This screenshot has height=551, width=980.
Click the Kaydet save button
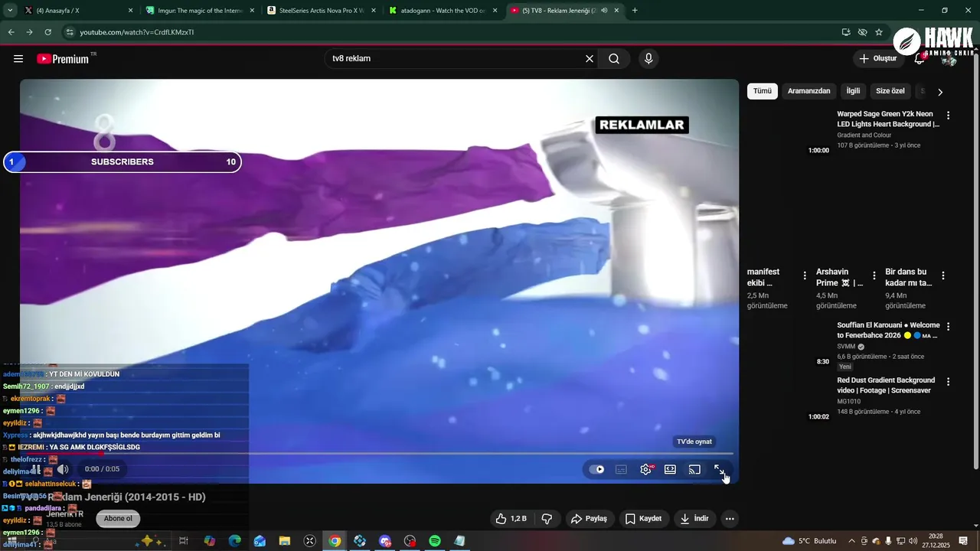coord(643,518)
